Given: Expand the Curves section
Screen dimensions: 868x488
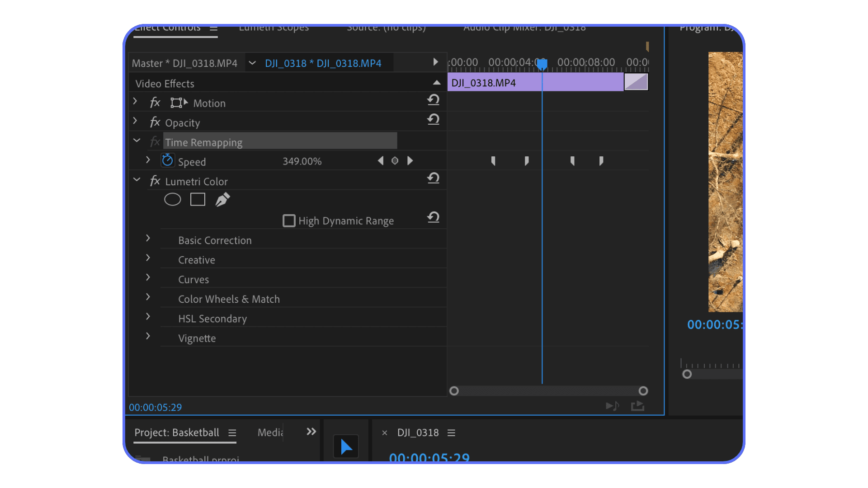Looking at the screenshot, I should (x=148, y=277).
